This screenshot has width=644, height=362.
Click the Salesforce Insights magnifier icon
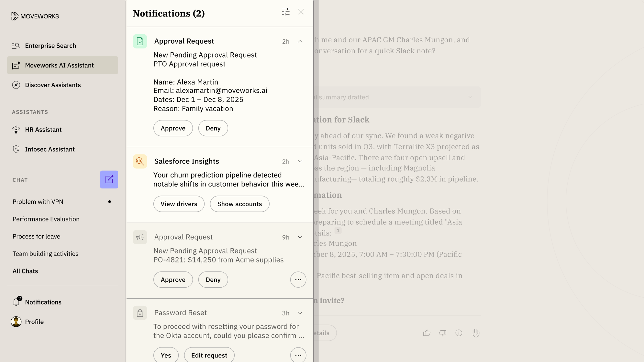click(140, 161)
